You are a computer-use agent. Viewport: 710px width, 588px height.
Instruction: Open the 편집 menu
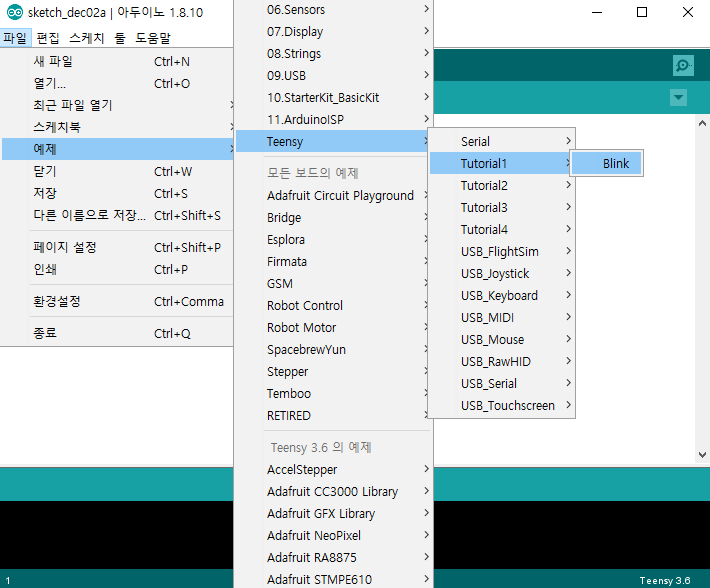point(48,38)
